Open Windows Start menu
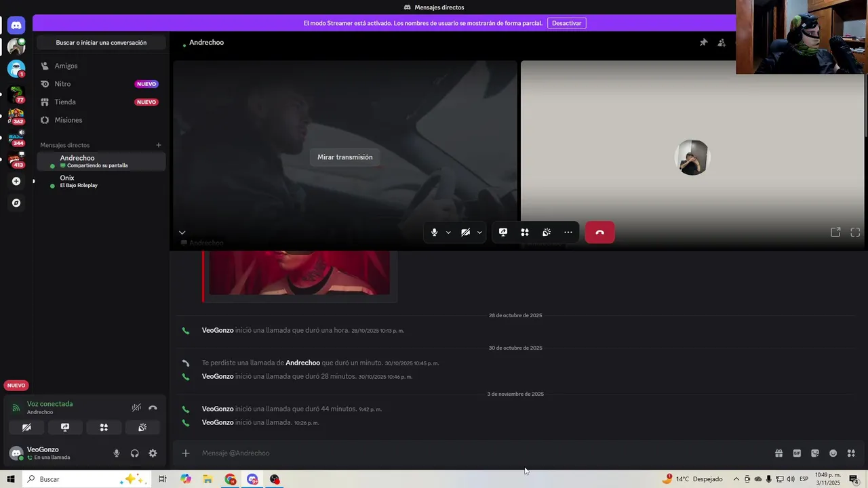The image size is (868, 488). pyautogui.click(x=11, y=479)
